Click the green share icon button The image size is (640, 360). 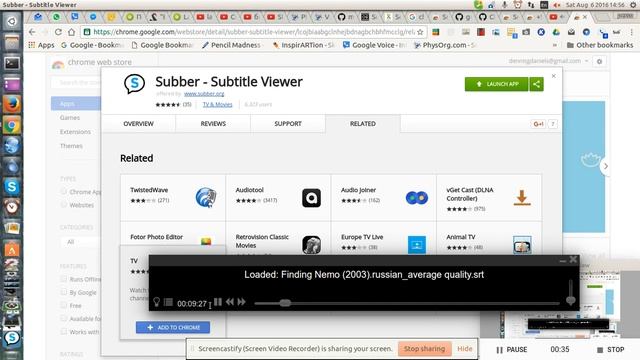tap(536, 84)
